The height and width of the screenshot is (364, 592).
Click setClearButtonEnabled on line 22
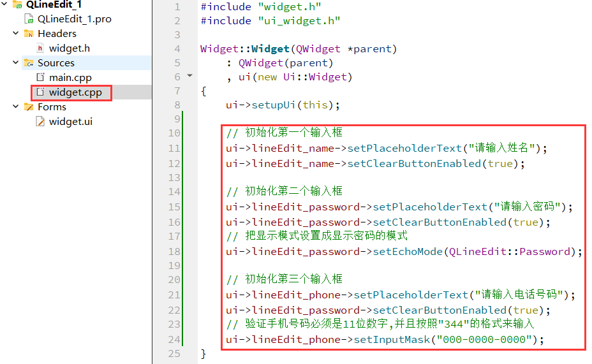(440, 310)
